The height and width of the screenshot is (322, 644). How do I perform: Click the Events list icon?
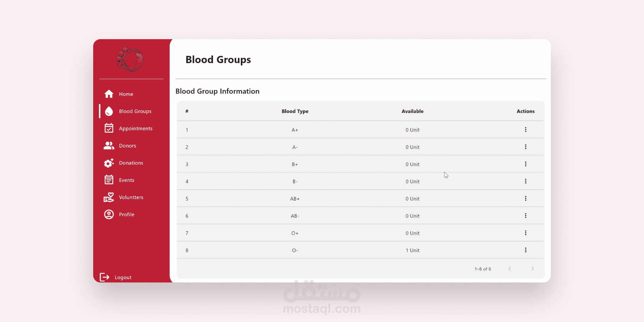tap(109, 180)
